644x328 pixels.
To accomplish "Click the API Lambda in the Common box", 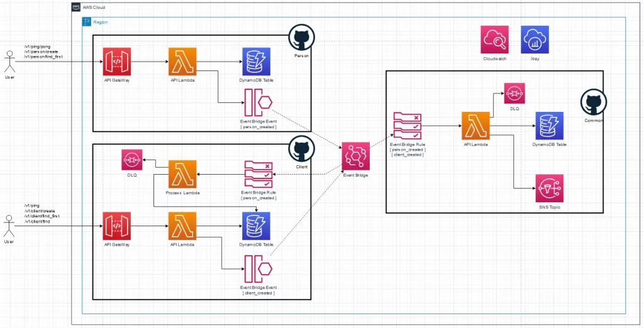I will click(475, 126).
